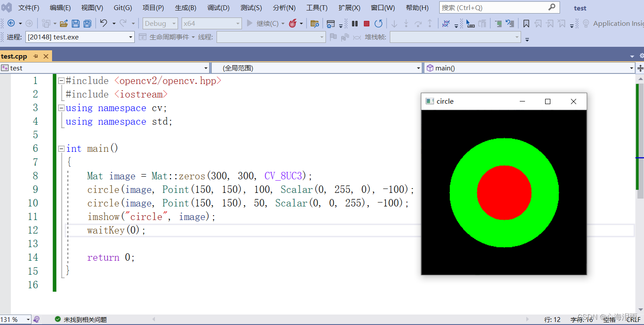This screenshot has height=325, width=644.
Task: Open the 视图(V) menu
Action: (x=92, y=8)
